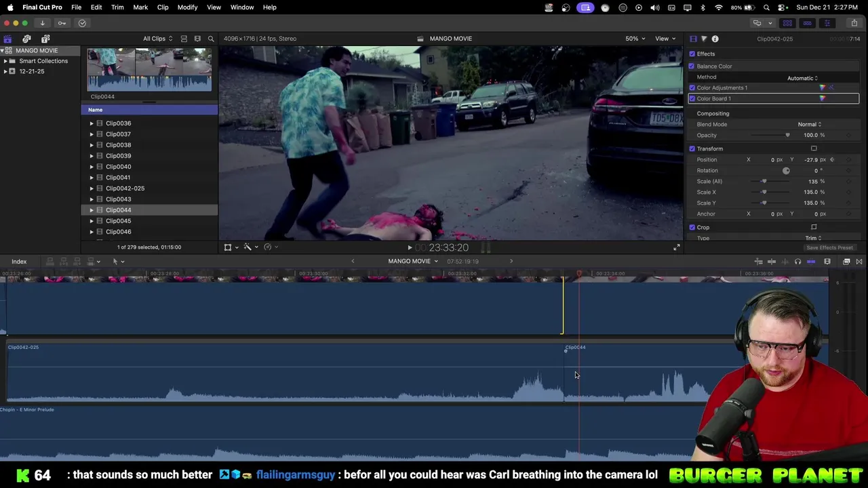Expand Smart Collections folder
The height and width of the screenshot is (488, 868).
tap(5, 61)
